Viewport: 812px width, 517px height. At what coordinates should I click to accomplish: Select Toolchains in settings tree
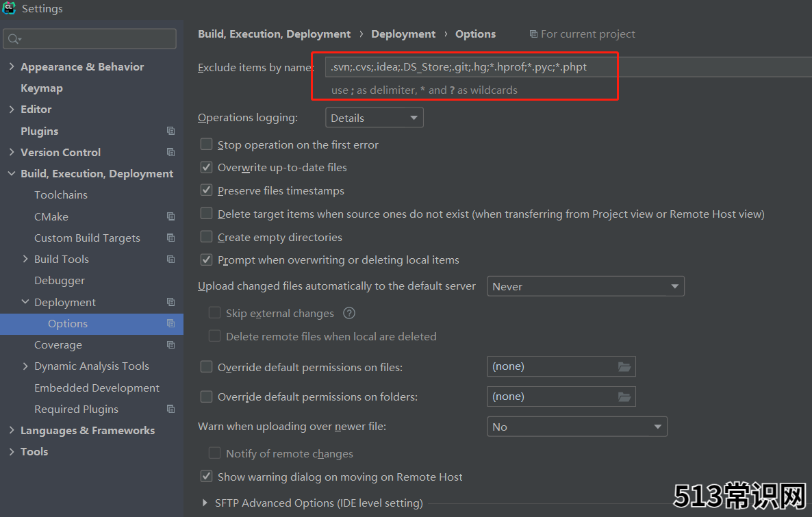click(60, 194)
